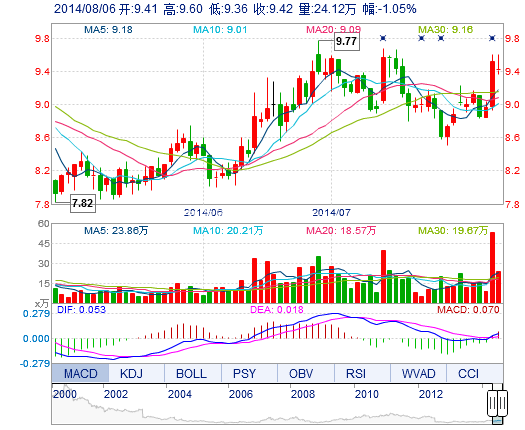Click the 7.82 low price label

[83, 203]
